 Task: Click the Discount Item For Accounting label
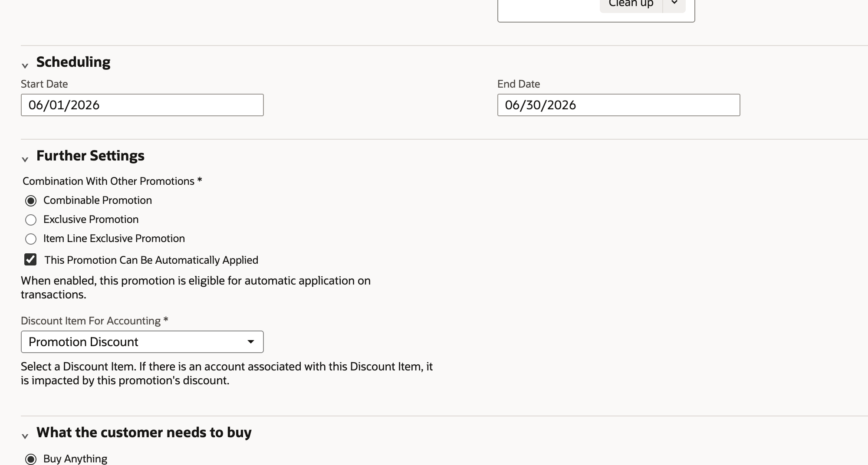[x=95, y=321]
